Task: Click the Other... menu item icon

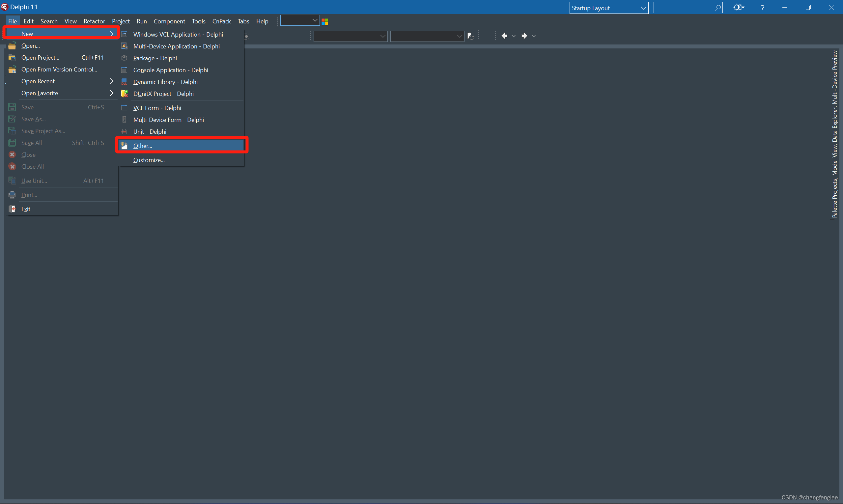Action: (124, 146)
